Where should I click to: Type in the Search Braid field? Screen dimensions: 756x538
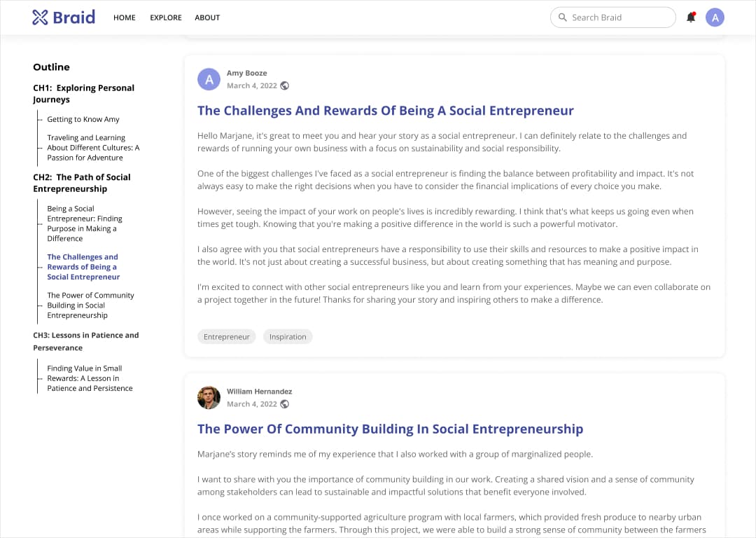pyautogui.click(x=619, y=18)
